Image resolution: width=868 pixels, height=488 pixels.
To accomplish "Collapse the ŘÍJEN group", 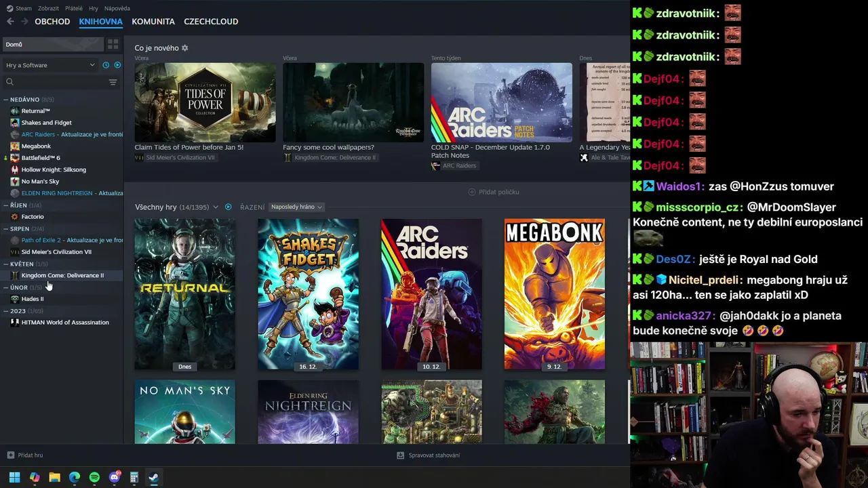I will (x=5, y=205).
